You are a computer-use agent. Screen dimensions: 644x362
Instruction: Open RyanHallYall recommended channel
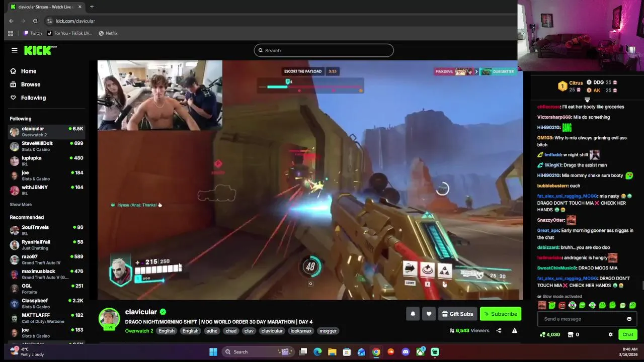point(46,245)
